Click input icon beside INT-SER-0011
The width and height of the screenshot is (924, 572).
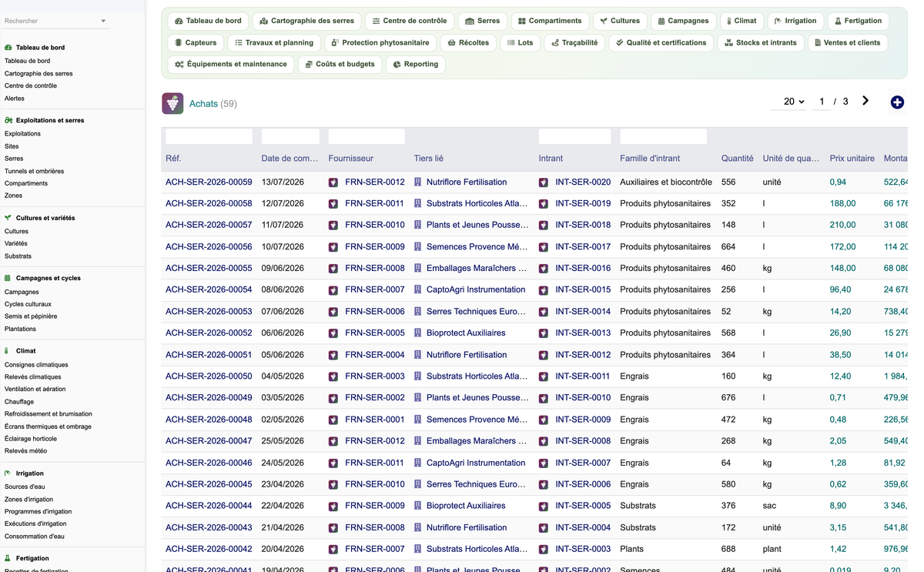coord(544,376)
